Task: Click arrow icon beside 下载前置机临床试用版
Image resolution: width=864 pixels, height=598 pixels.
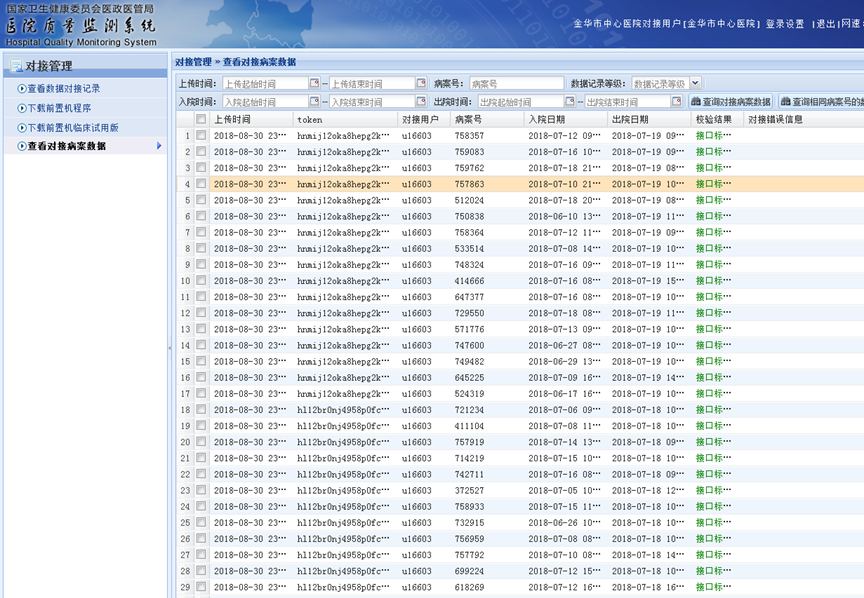Action: pyautogui.click(x=22, y=127)
